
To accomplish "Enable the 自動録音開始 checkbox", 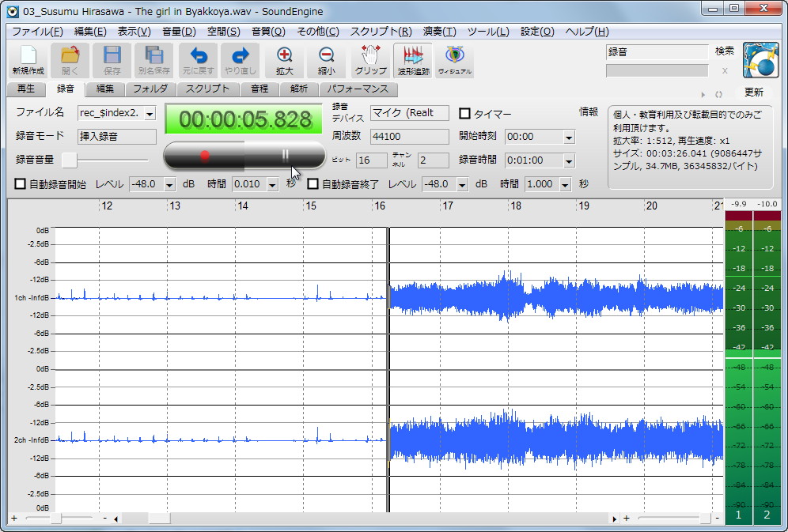I will pyautogui.click(x=20, y=183).
